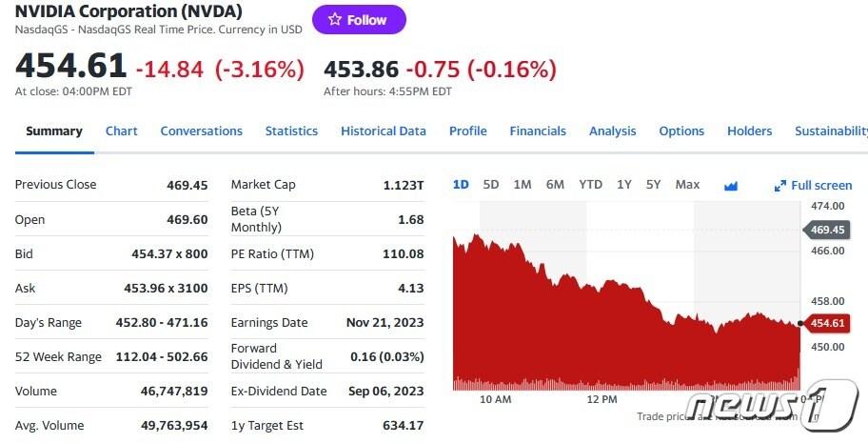The height and width of the screenshot is (443, 868).
Task: Click the 454.61 current price marker
Action: (x=827, y=324)
